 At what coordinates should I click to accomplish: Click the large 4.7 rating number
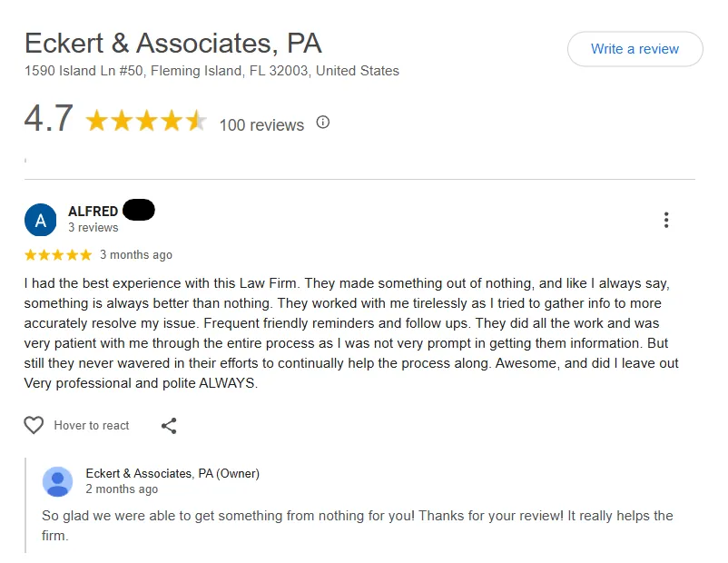click(x=48, y=120)
